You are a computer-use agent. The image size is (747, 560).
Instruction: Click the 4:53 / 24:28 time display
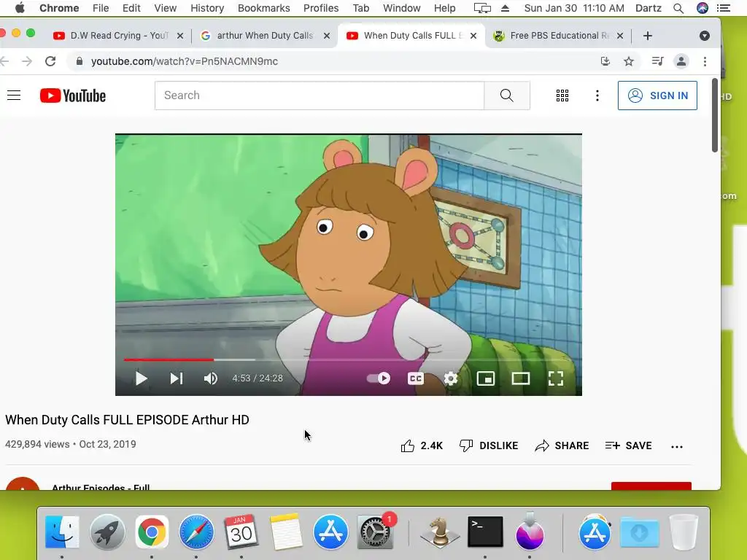coord(258,378)
